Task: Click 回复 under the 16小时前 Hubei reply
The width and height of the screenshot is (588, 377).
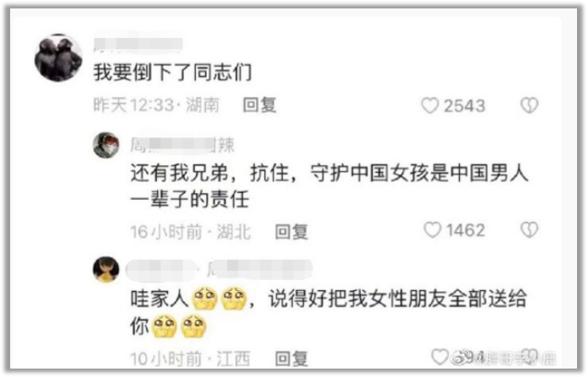Action: coord(291,232)
